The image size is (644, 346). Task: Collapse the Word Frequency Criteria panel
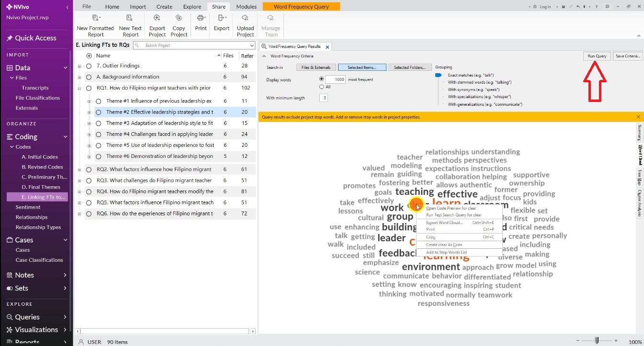coord(263,56)
